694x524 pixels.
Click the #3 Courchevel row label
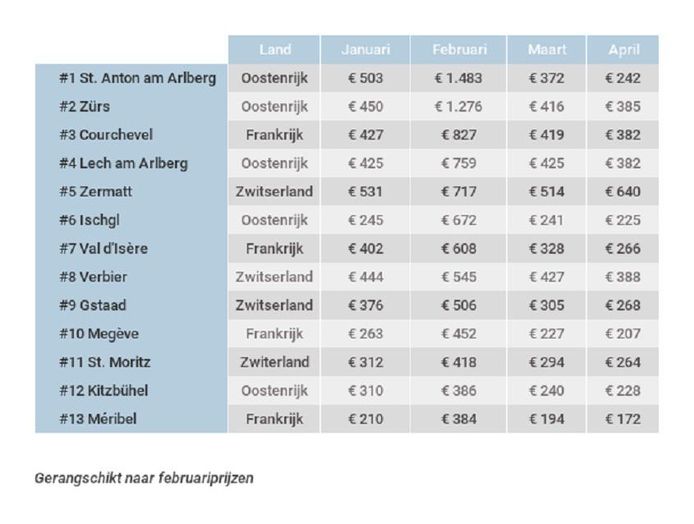106,135
